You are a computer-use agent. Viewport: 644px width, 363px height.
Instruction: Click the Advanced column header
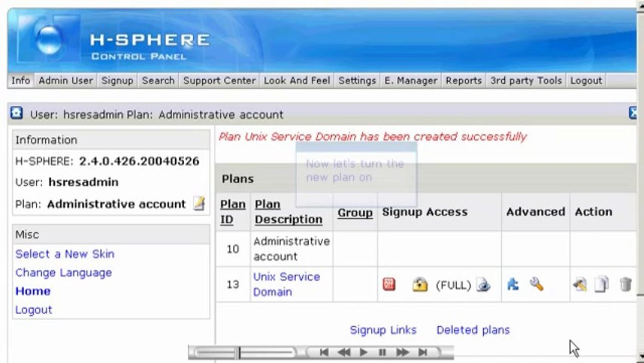tap(536, 212)
